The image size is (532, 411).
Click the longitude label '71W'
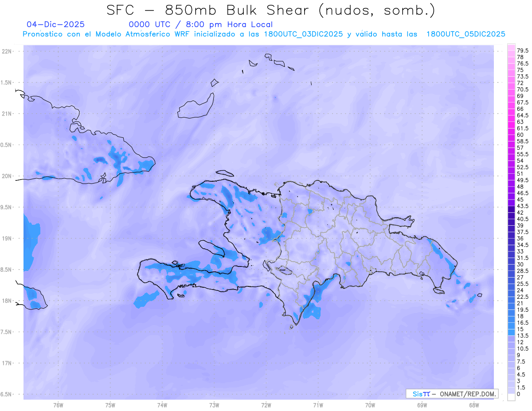point(318,405)
